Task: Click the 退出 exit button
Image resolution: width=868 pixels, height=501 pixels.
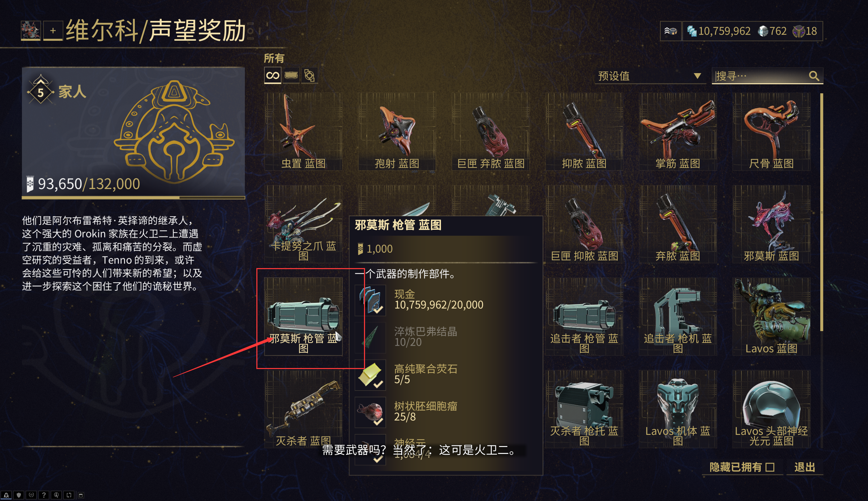Action: pos(805,467)
